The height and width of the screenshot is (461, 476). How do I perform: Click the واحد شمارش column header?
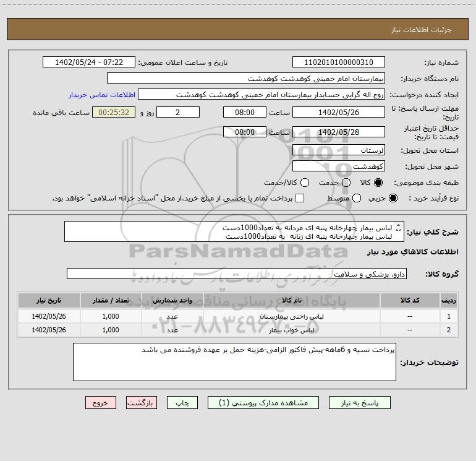click(172, 300)
